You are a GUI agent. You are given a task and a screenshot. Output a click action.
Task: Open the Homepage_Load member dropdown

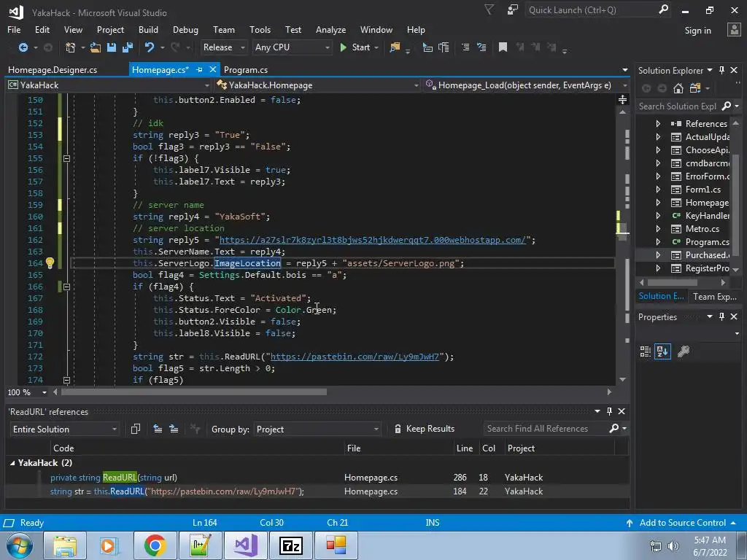(527, 85)
